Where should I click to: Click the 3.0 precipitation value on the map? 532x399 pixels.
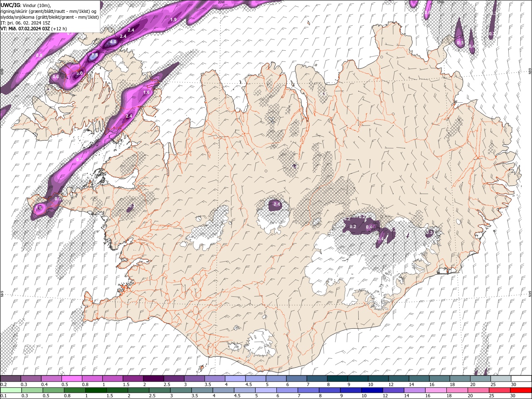[x=80, y=73]
